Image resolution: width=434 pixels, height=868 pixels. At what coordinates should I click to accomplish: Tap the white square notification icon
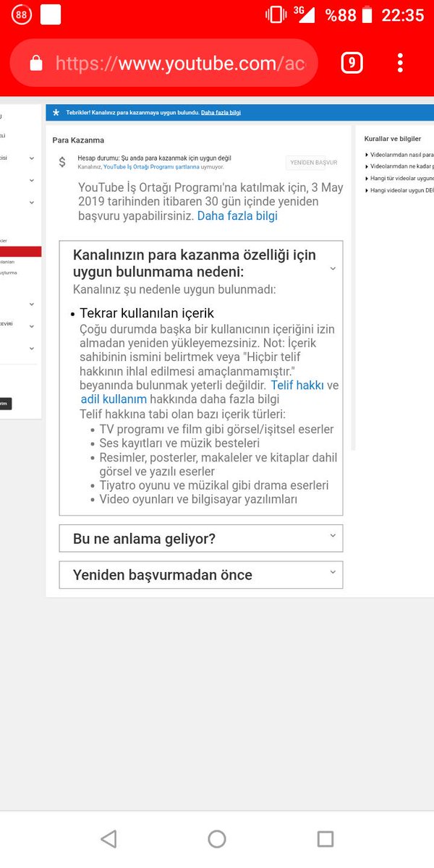tap(51, 14)
